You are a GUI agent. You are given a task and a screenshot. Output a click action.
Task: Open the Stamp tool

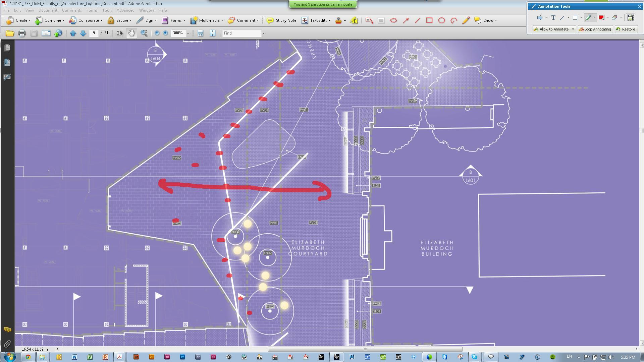coord(338,20)
